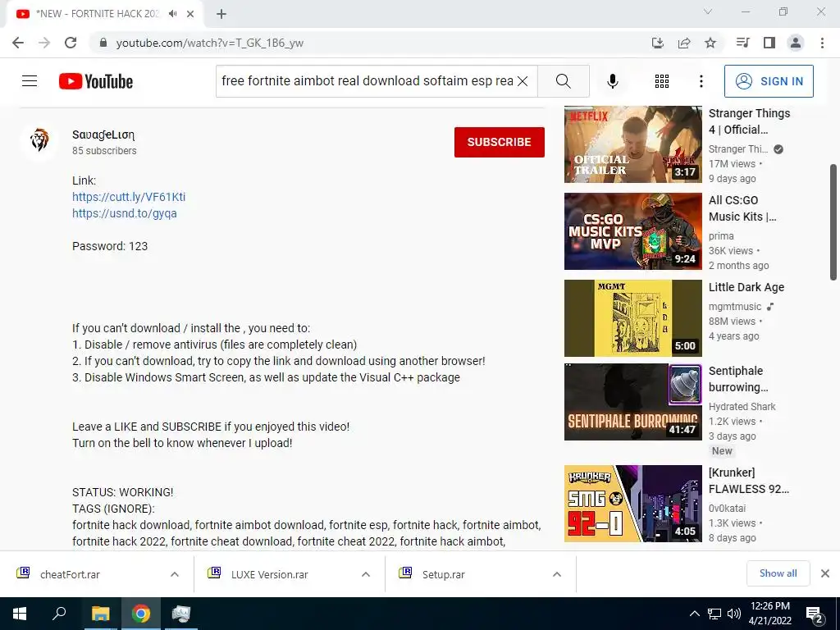Open the network tray icon
The height and width of the screenshot is (630, 840).
pyautogui.click(x=714, y=614)
